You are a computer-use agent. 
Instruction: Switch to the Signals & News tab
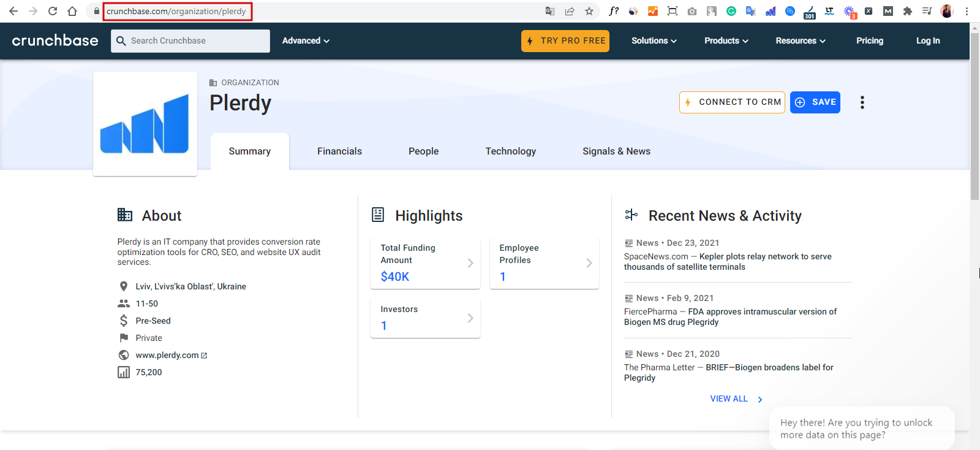[x=616, y=151]
